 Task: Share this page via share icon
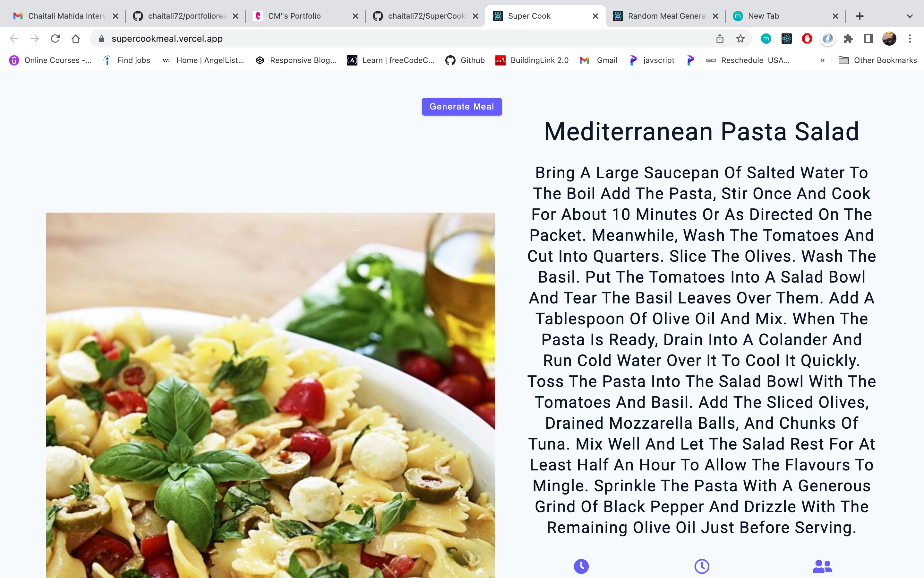720,39
